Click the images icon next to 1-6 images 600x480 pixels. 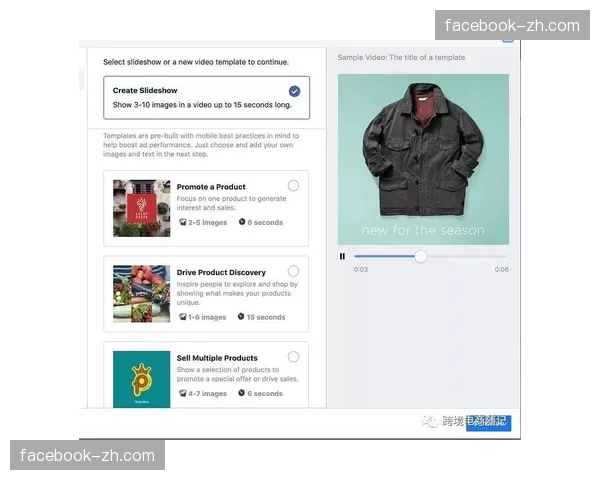pyautogui.click(x=183, y=317)
